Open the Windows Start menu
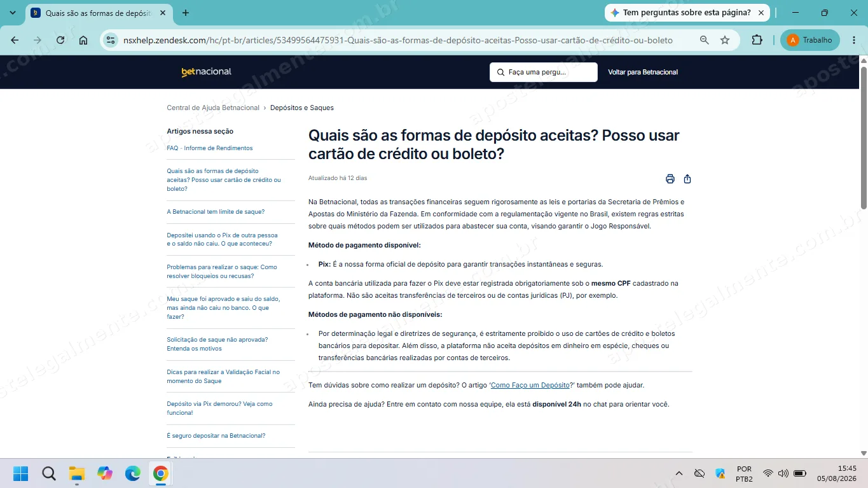The height and width of the screenshot is (488, 868). click(21, 473)
